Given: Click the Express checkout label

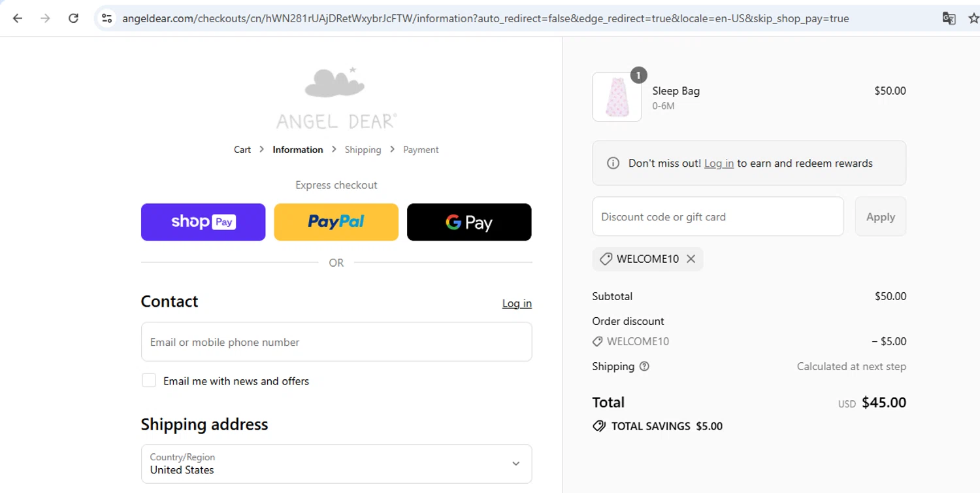Looking at the screenshot, I should pyautogui.click(x=336, y=185).
